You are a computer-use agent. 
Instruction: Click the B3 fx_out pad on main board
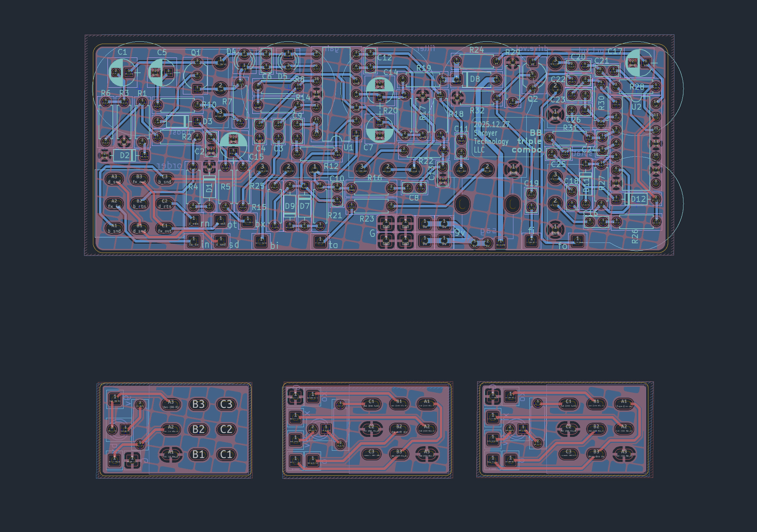coord(139,179)
